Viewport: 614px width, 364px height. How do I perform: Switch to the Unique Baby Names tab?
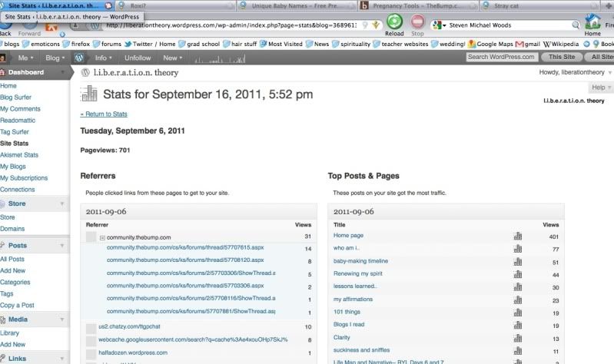(296, 5)
